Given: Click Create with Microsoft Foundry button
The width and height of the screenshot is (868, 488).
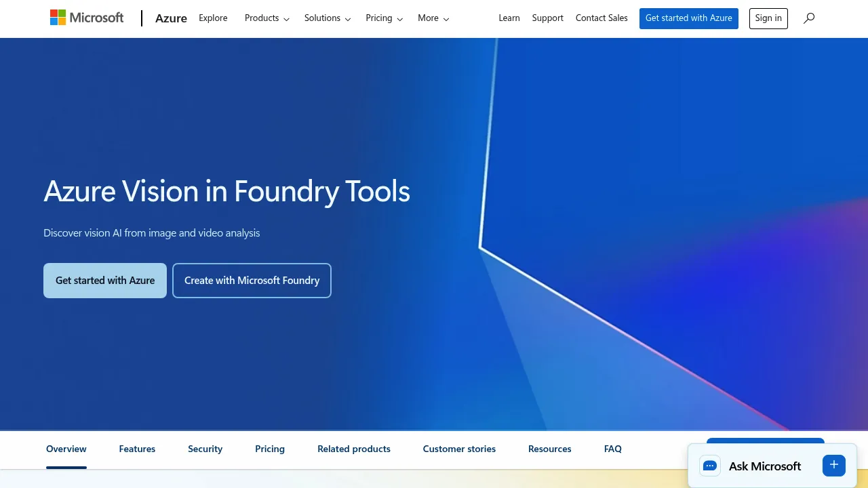Looking at the screenshot, I should tap(252, 281).
